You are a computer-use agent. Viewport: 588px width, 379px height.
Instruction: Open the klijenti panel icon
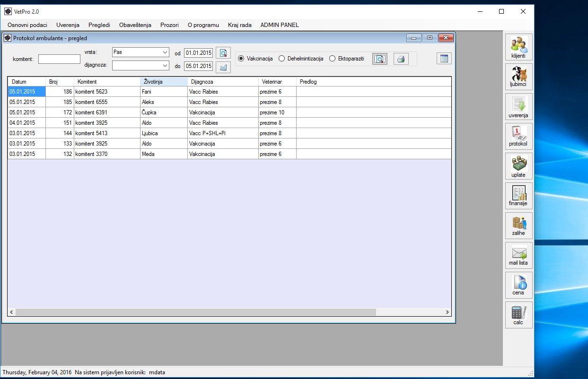point(518,47)
